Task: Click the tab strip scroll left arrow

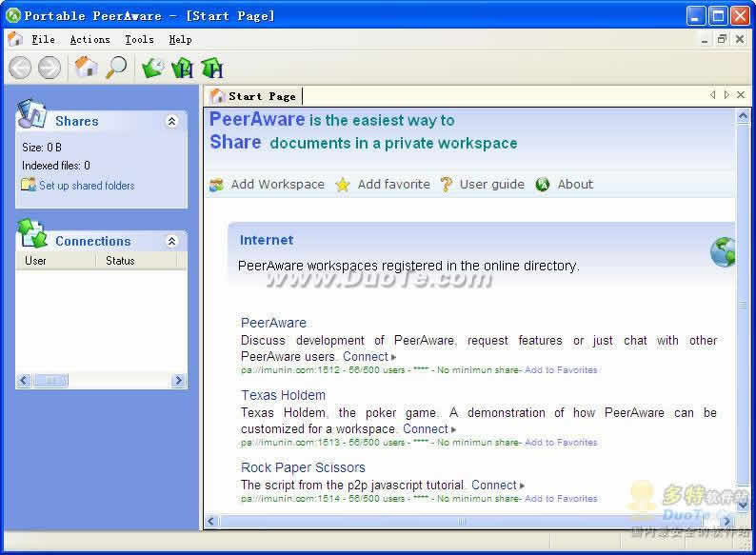Action: [712, 95]
